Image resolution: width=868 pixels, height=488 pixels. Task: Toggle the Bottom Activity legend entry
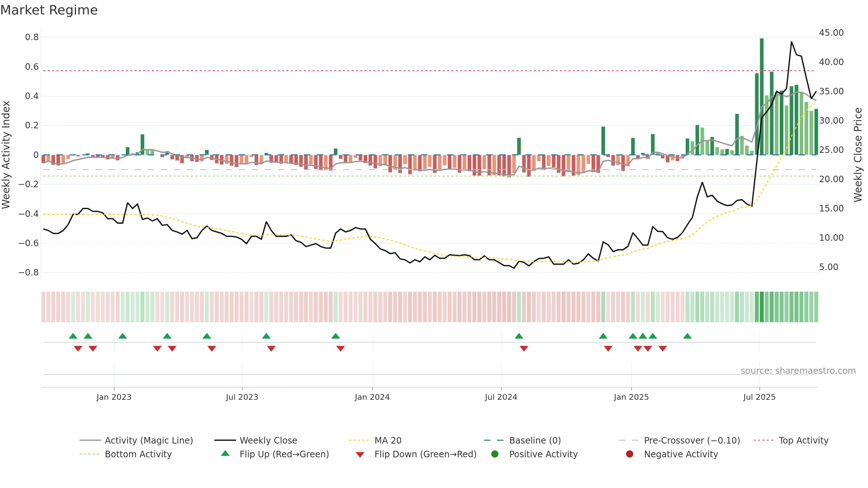(125, 454)
